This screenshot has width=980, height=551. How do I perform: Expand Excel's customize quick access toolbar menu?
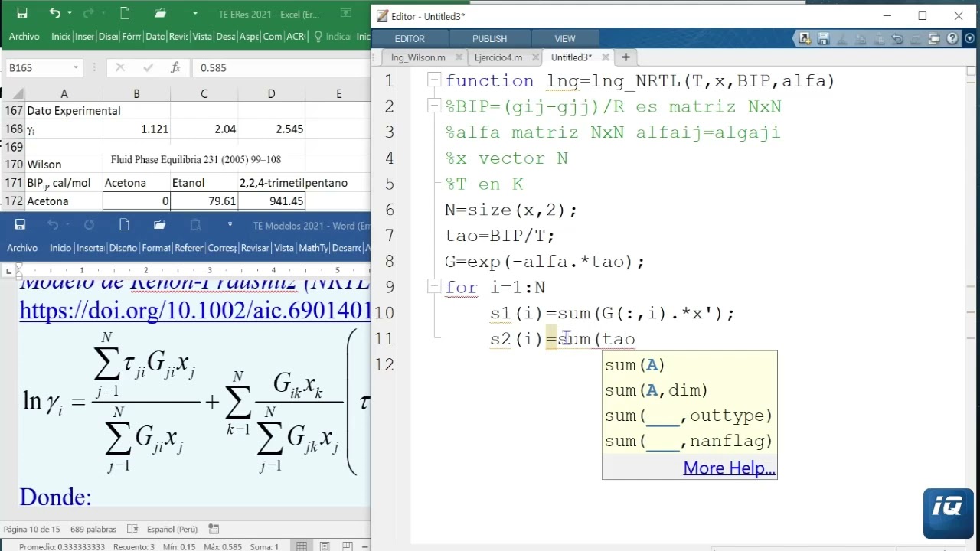coord(195,13)
